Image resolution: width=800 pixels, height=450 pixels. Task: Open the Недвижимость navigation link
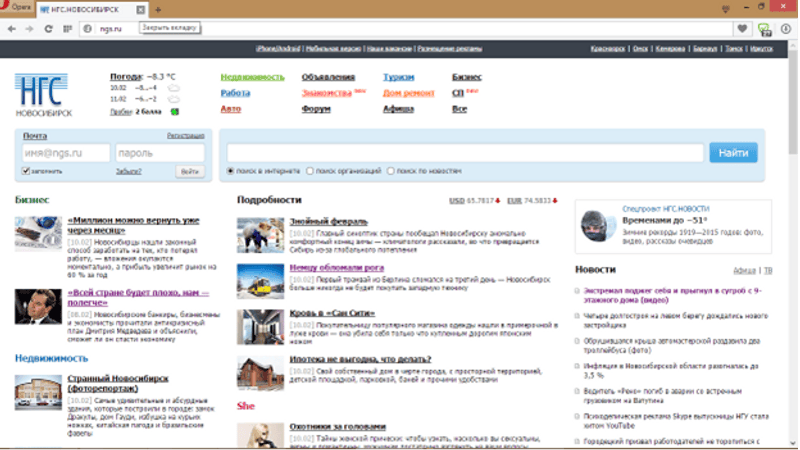[253, 77]
